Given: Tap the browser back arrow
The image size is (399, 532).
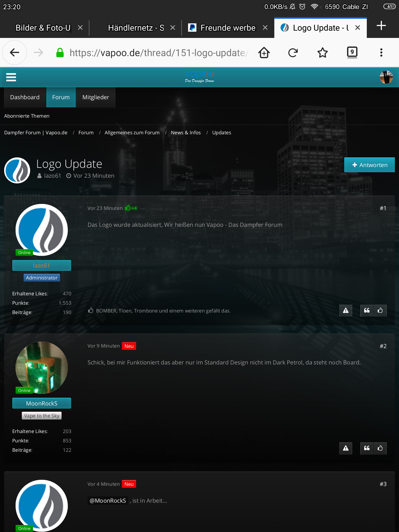Looking at the screenshot, I should pos(15,53).
